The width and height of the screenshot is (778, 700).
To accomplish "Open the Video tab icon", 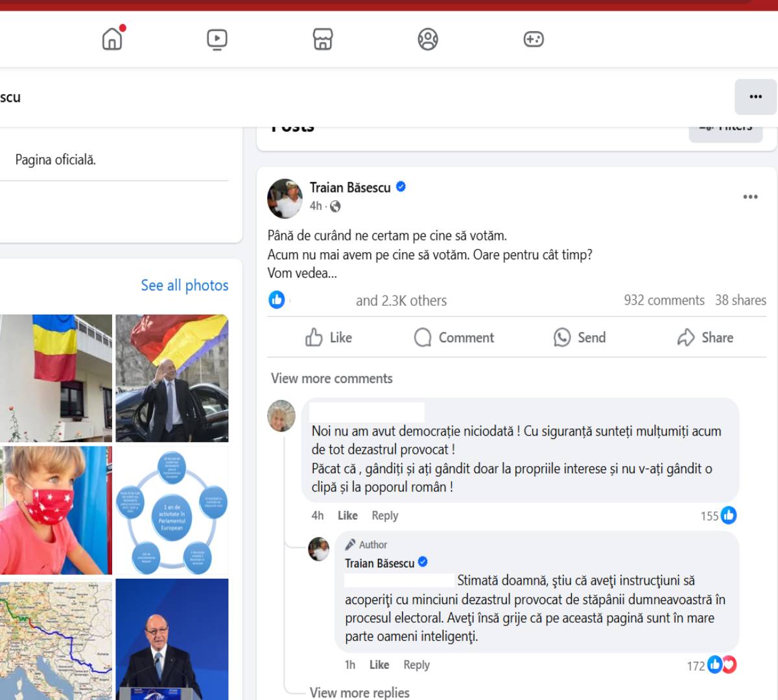I will coord(217,40).
